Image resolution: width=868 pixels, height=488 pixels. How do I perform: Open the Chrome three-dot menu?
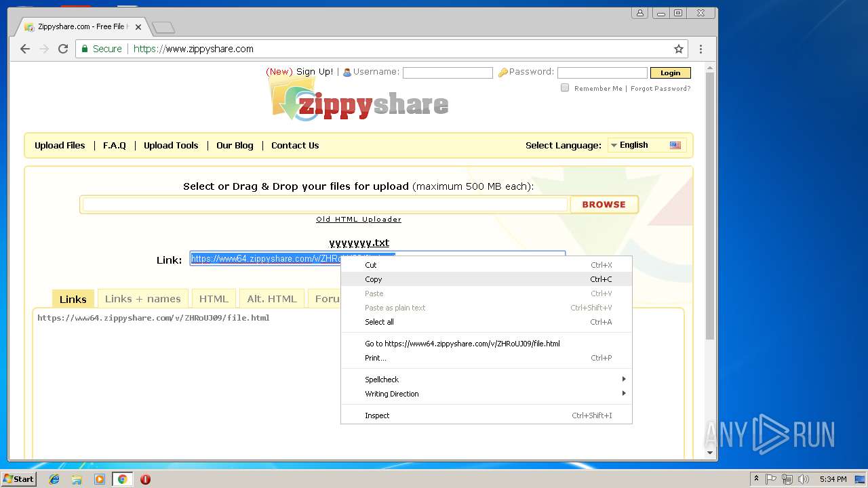point(701,49)
